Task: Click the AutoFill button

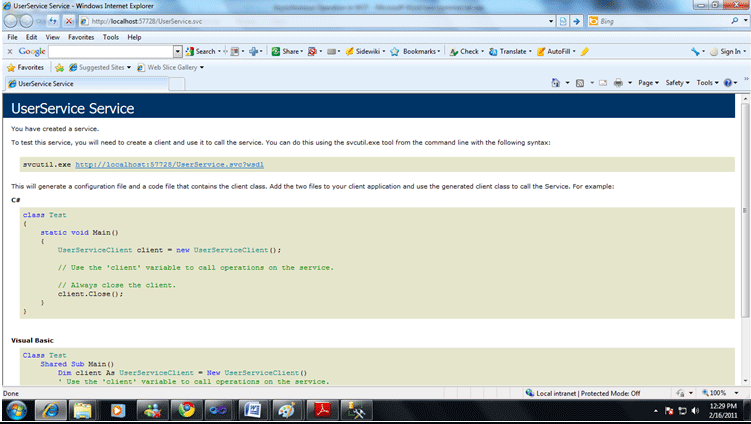Action: coord(554,51)
